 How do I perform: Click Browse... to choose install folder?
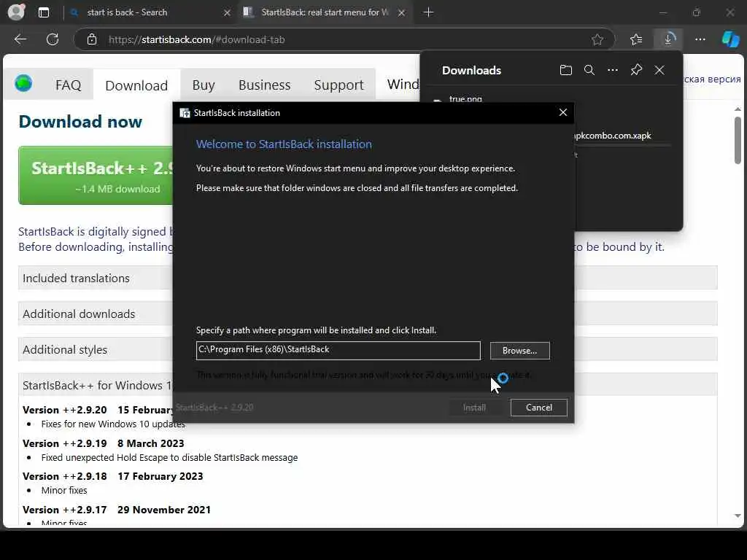[519, 351]
